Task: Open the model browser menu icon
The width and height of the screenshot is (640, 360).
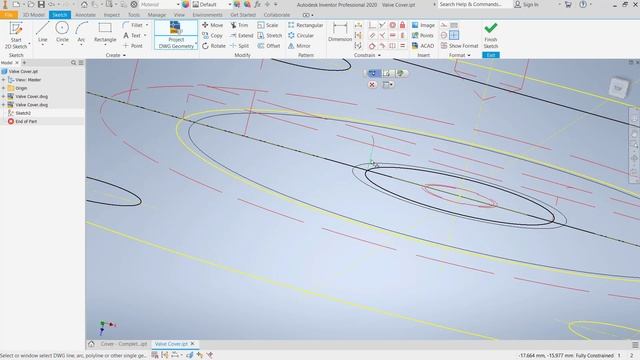Action: click(81, 62)
